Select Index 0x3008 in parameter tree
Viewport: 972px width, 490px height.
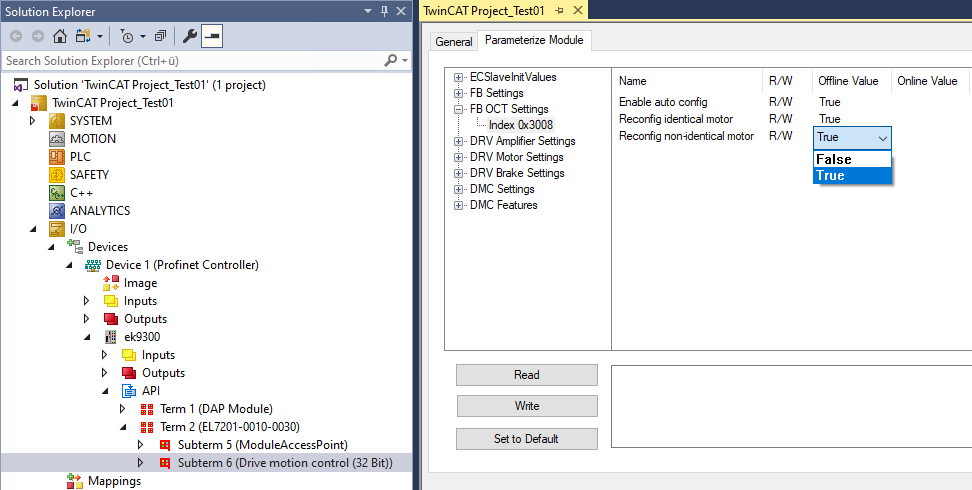tap(521, 125)
